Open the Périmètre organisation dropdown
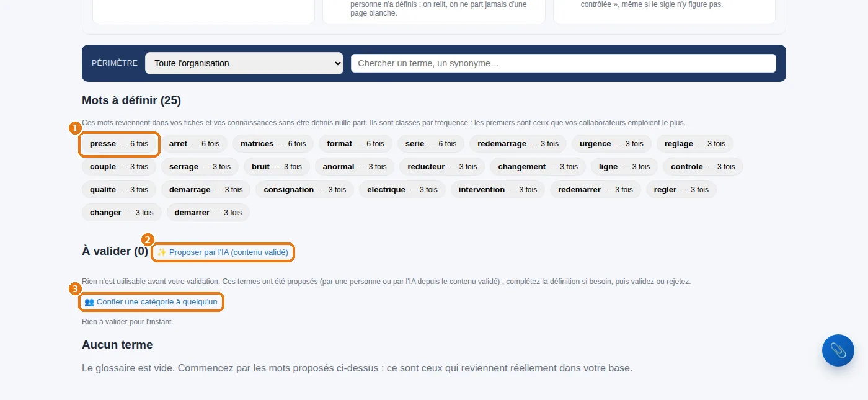Image resolution: width=868 pixels, height=400 pixels. (x=244, y=63)
